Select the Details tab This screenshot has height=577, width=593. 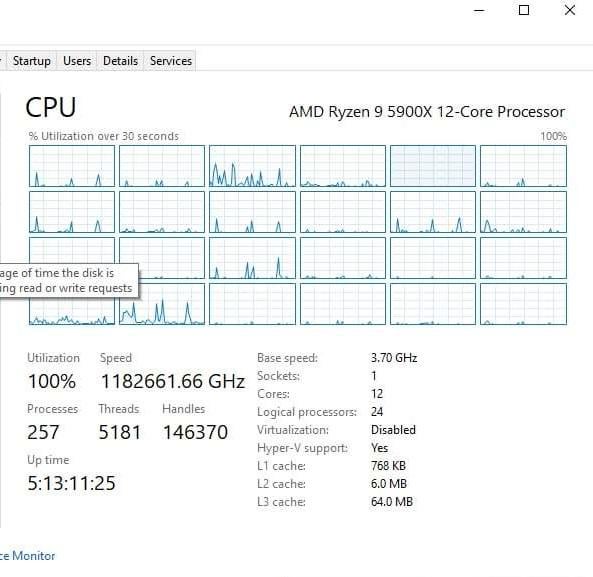click(x=120, y=61)
